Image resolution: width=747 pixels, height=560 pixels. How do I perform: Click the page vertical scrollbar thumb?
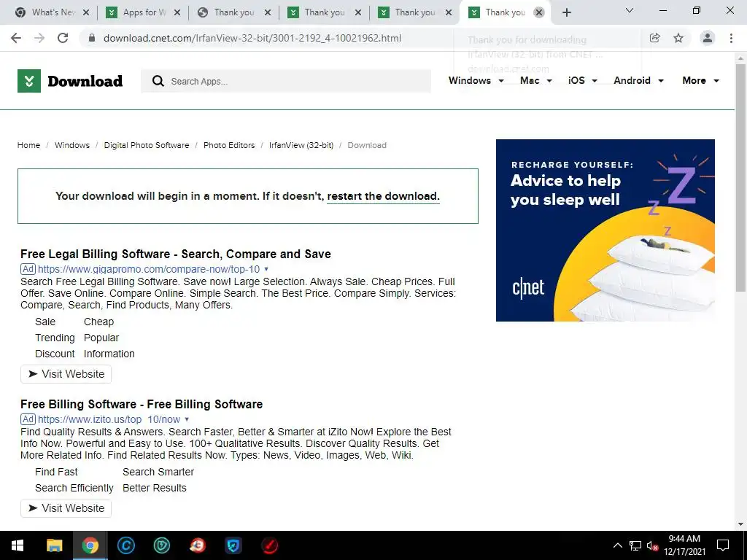click(740, 176)
